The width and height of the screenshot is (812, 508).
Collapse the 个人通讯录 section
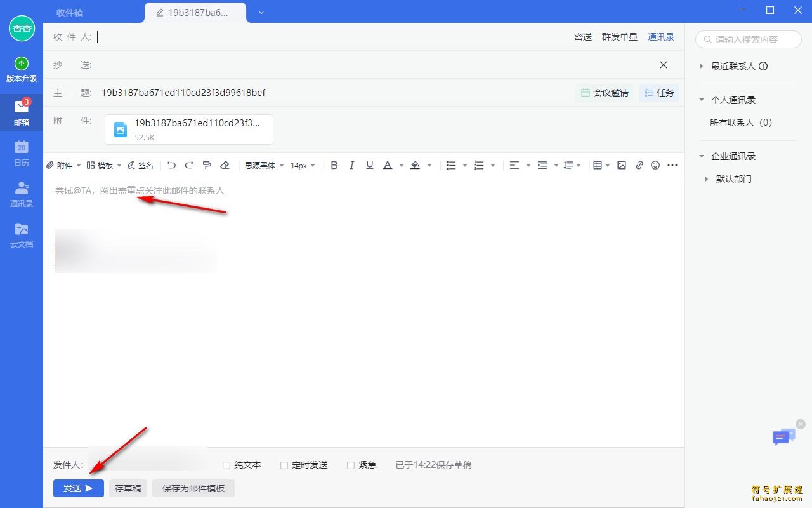pos(702,100)
